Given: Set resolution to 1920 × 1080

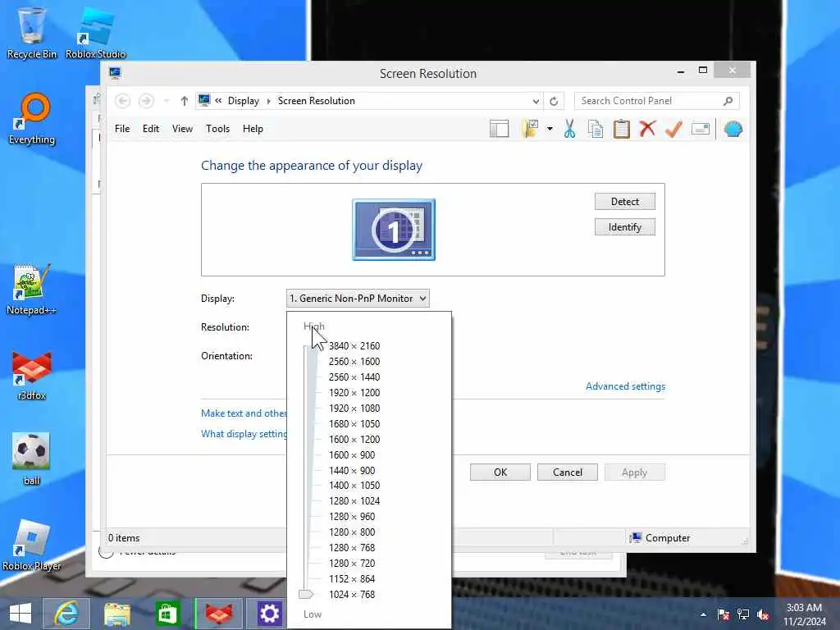Looking at the screenshot, I should (x=354, y=409).
